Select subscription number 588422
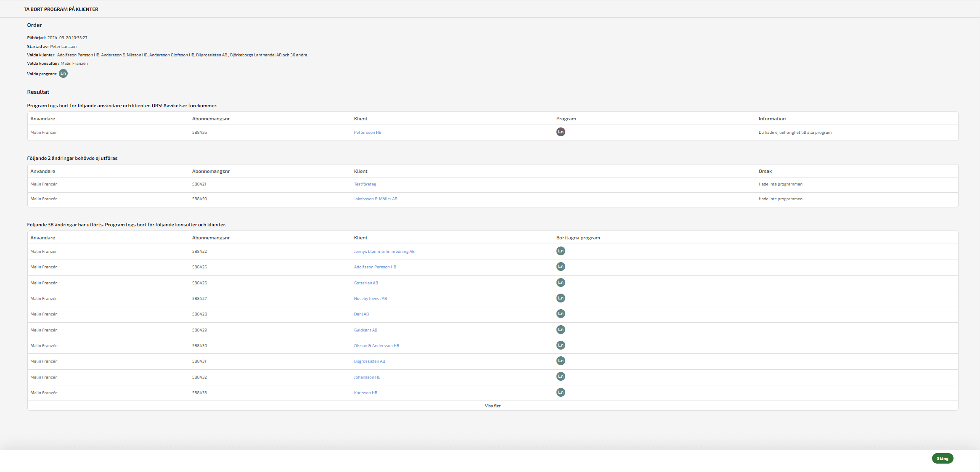 click(x=199, y=252)
